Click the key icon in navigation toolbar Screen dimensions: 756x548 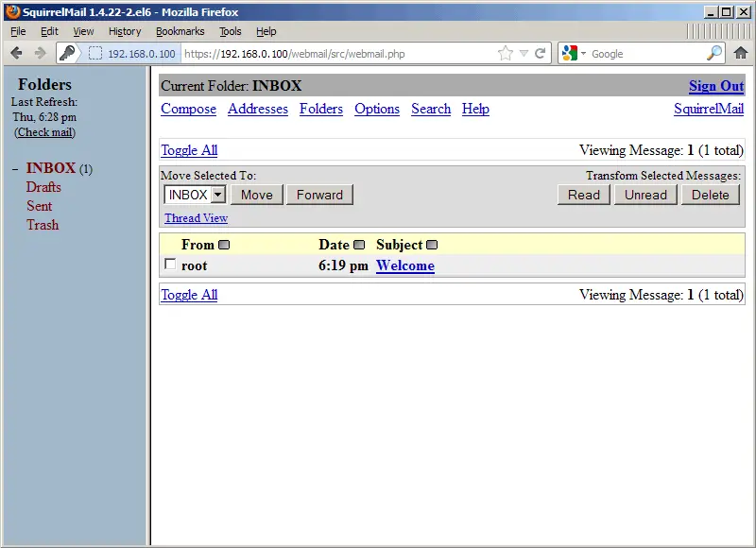pos(67,53)
